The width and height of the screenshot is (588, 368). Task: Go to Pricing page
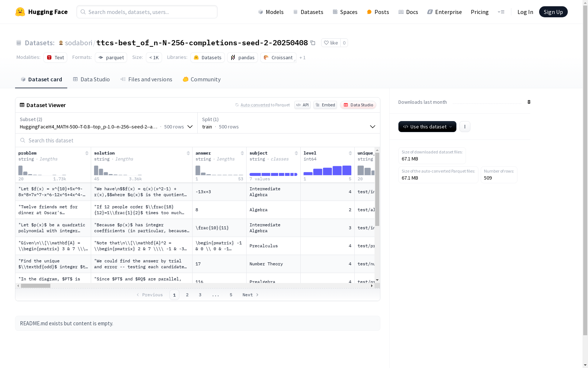click(x=480, y=12)
